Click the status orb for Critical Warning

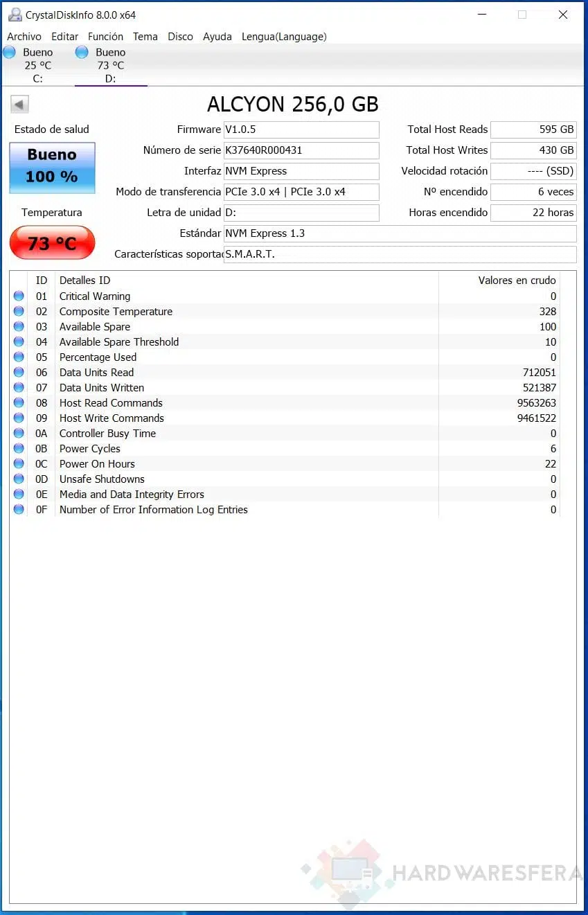click(19, 296)
